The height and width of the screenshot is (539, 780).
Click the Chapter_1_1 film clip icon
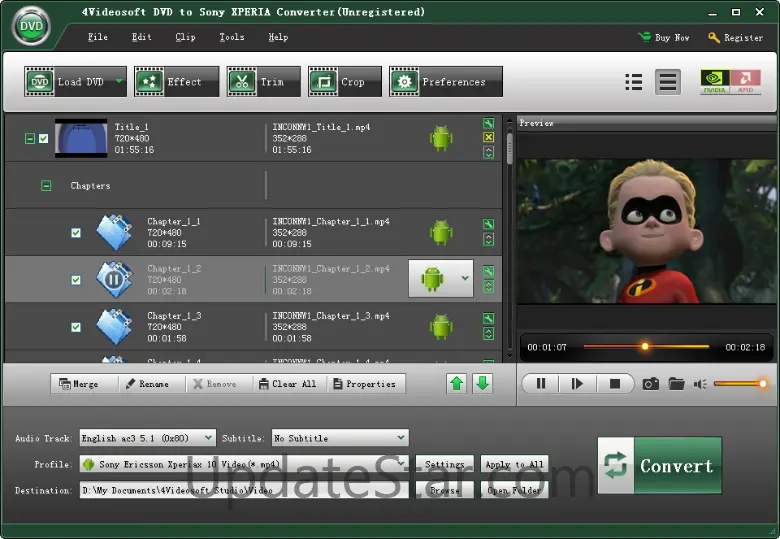click(x=114, y=232)
